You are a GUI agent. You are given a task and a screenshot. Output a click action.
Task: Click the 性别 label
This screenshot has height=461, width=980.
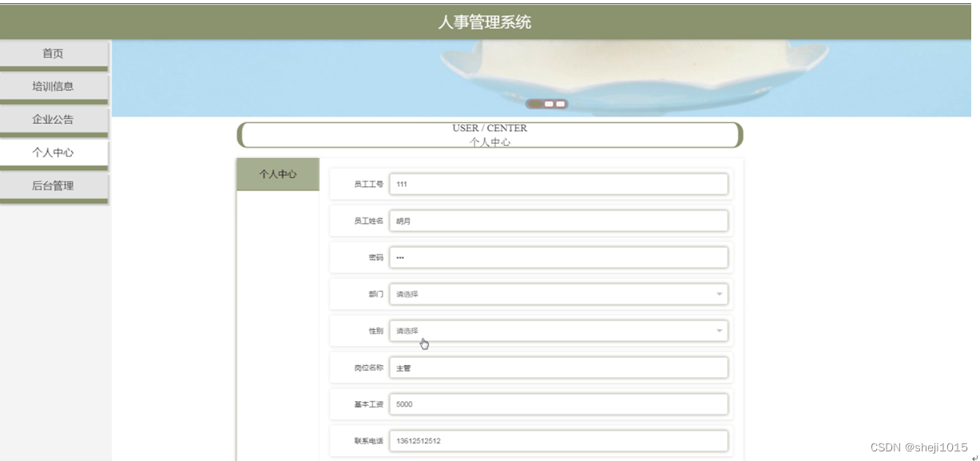click(x=376, y=331)
